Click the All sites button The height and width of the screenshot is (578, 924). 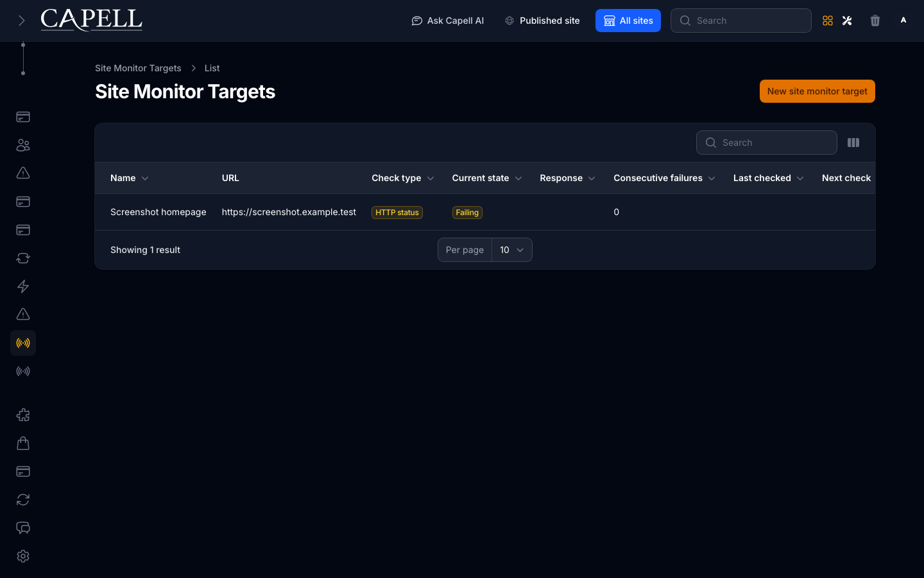[x=628, y=21]
